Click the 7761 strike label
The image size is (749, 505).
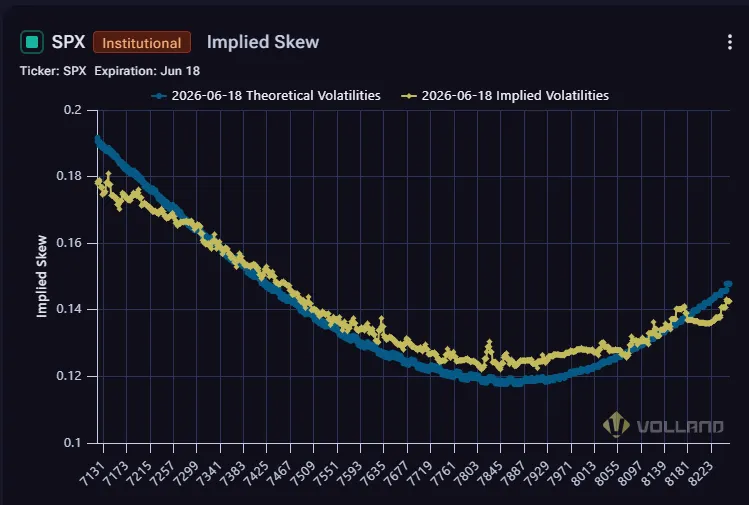point(443,473)
